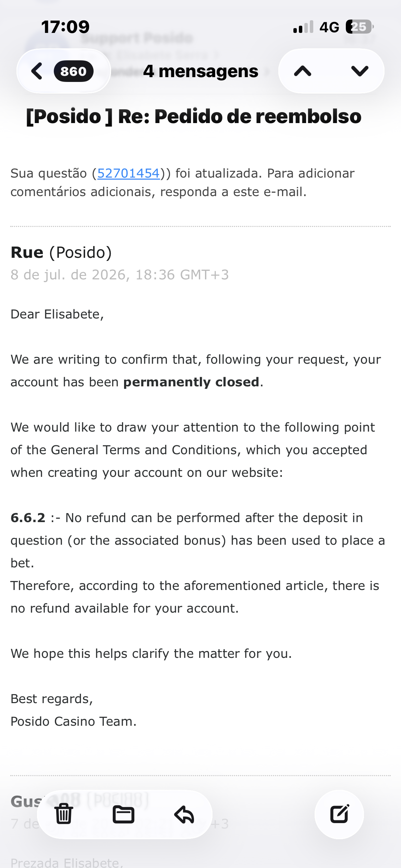This screenshot has height=868, width=401.
Task: Jump to next message with down chevron
Action: pos(360,71)
